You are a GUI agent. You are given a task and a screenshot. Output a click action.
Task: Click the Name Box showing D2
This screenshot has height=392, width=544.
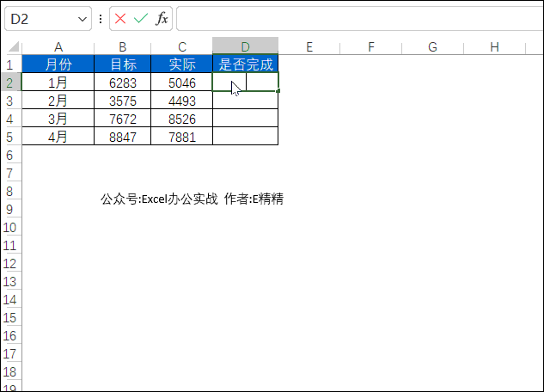pos(48,18)
